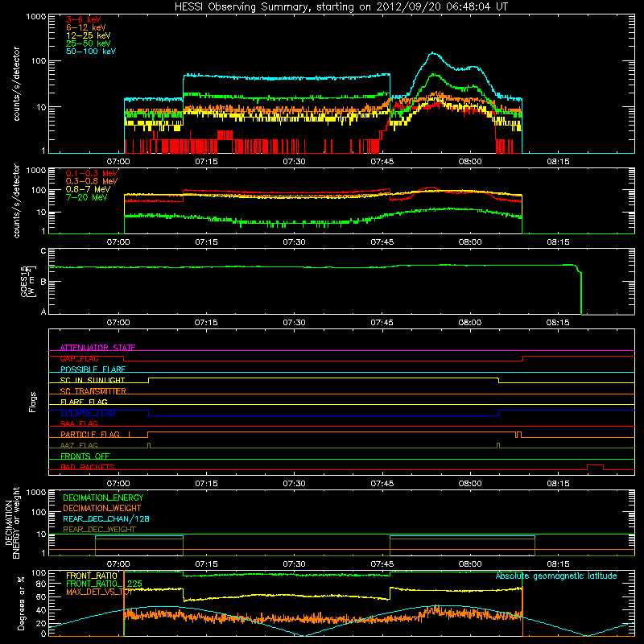Select the SC_IN_SUNLIGHT flag label

pos(93,380)
